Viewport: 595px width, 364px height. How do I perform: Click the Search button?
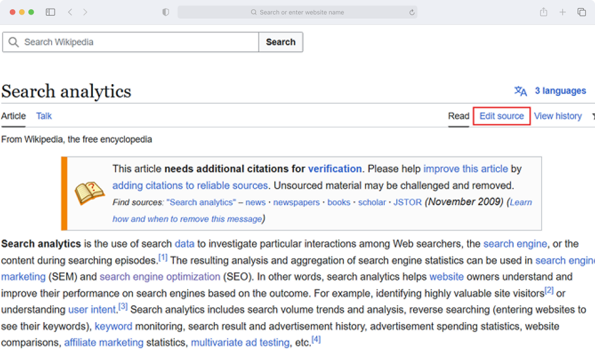[281, 42]
